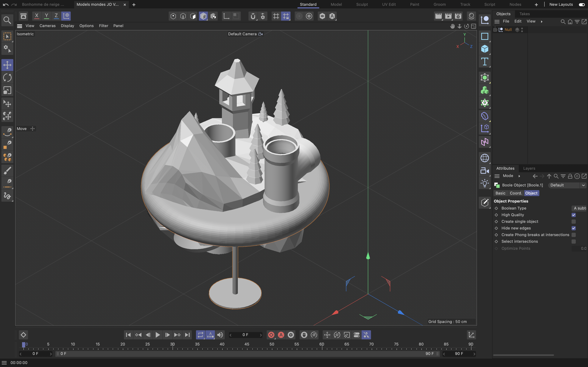Select the Rotate tool
This screenshot has width=588, height=367.
7,78
